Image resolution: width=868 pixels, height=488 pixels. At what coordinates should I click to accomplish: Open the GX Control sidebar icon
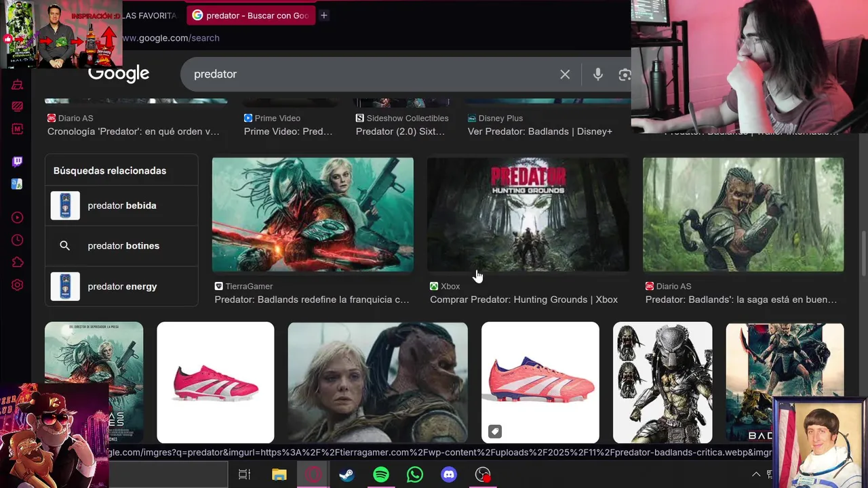coord(18,106)
